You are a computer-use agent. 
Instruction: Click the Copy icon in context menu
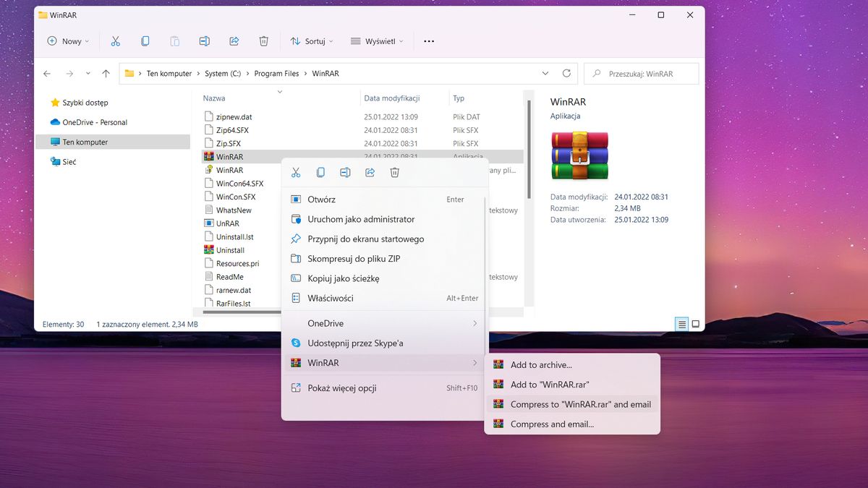tap(320, 172)
